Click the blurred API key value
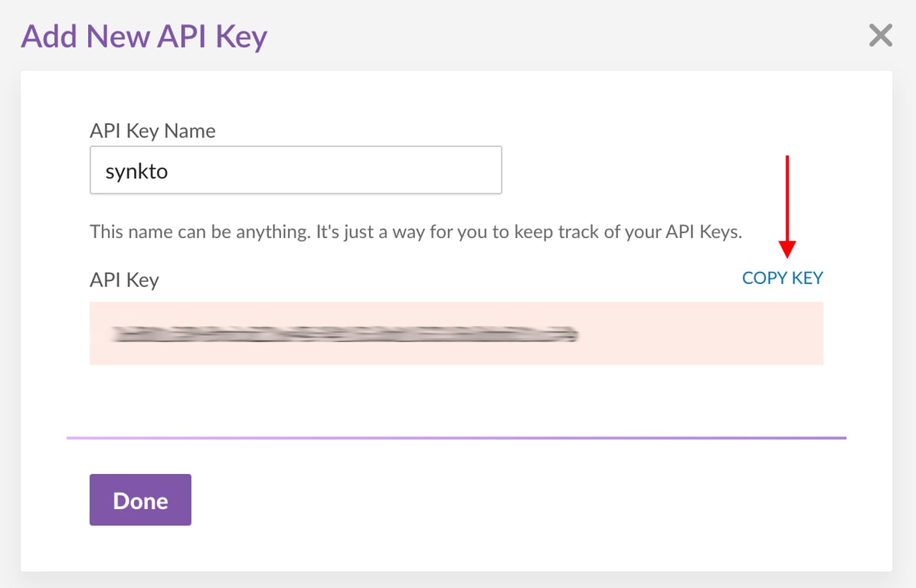This screenshot has width=916, height=588. (x=343, y=333)
